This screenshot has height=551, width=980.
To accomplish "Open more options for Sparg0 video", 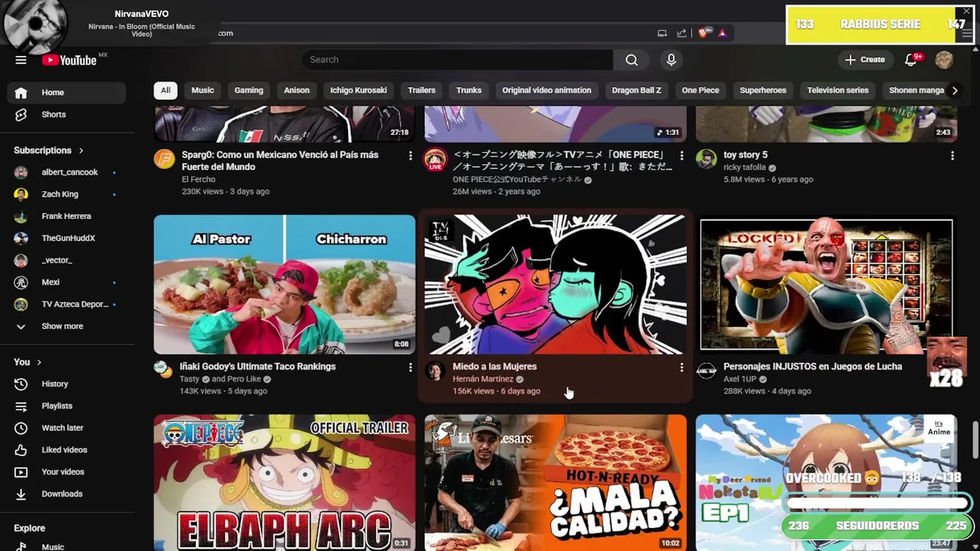I will [x=410, y=156].
